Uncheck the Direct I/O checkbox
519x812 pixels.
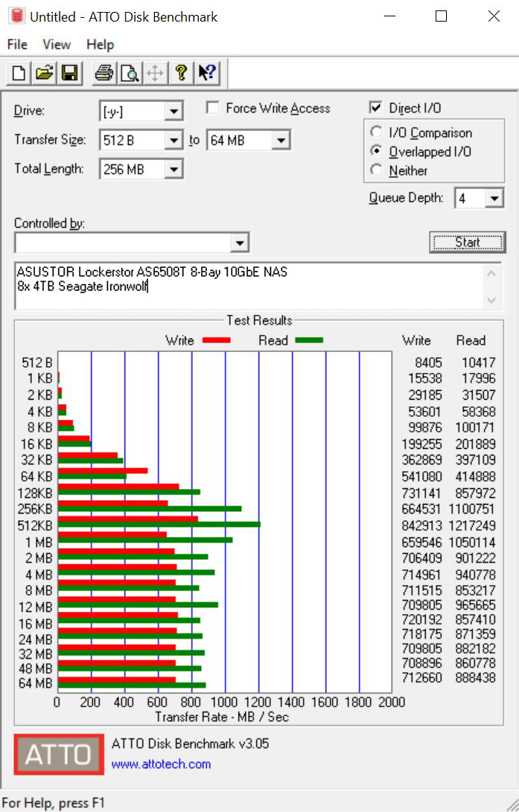[375, 108]
